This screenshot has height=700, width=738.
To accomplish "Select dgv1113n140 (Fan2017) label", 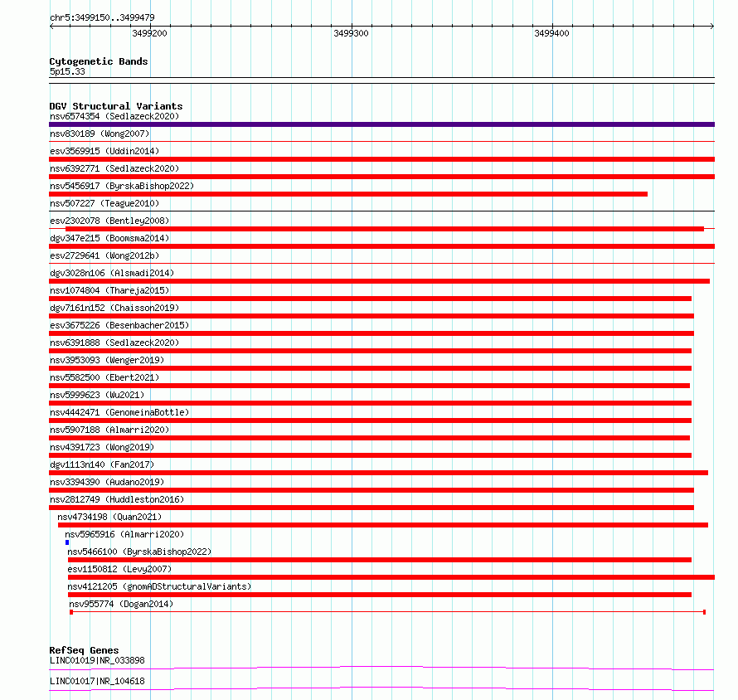I will click(x=102, y=464).
